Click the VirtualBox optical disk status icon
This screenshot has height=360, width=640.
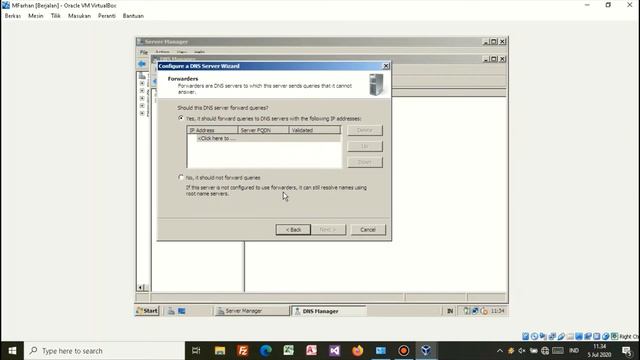tap(534, 336)
